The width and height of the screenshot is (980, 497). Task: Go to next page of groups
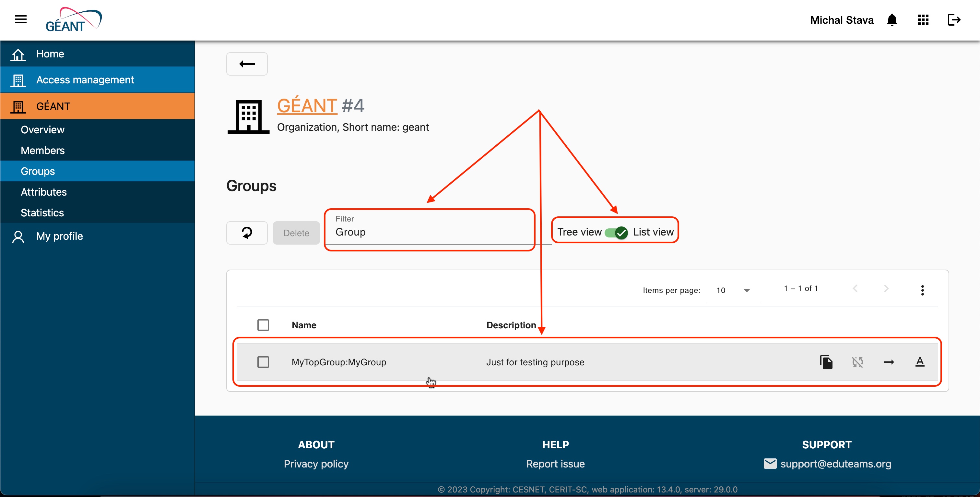pos(886,289)
